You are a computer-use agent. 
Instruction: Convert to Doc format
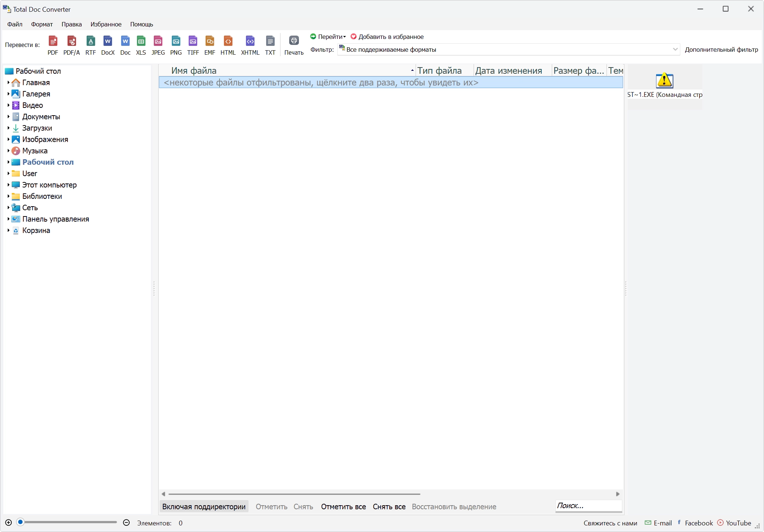pyautogui.click(x=126, y=45)
